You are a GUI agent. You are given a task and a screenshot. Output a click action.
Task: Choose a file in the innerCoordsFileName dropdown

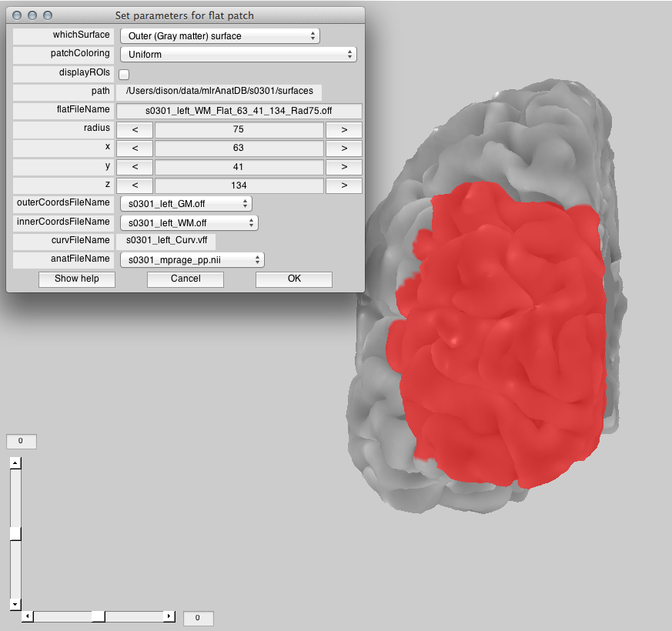pyautogui.click(x=189, y=223)
